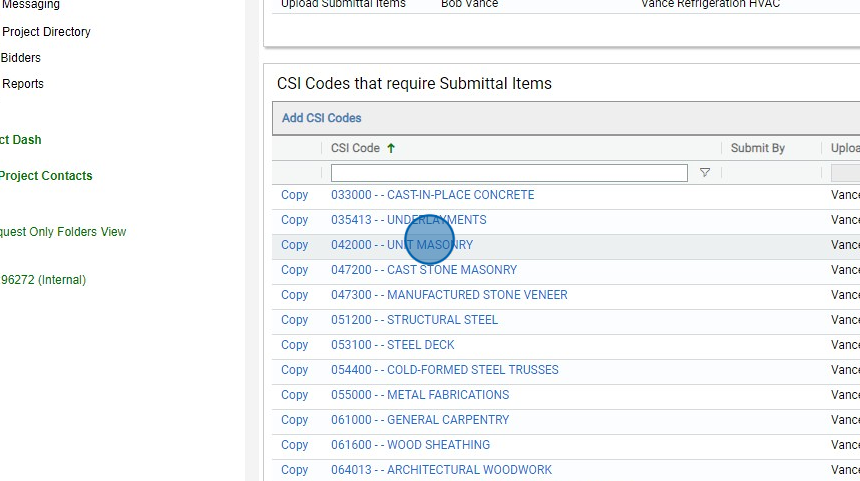Screen dimensions: 860x481
Task: Open the 035413 Underlayments CSI code
Action: [x=408, y=220]
